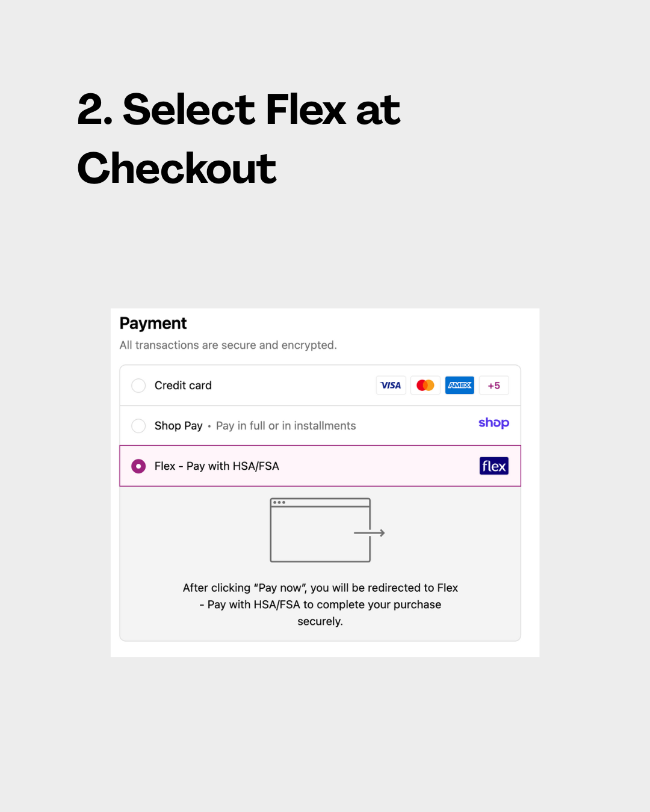Click the selected Flex radio button

(x=138, y=466)
